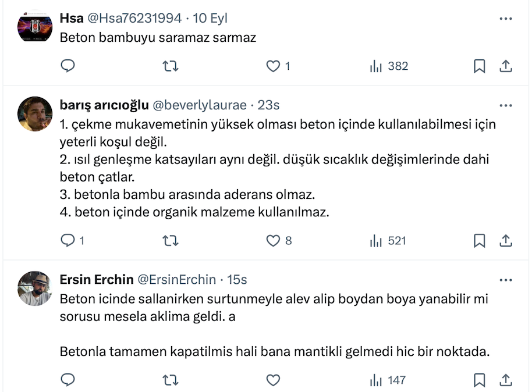Share Hsa's tweet
This screenshot has width=532, height=392.
[x=506, y=66]
